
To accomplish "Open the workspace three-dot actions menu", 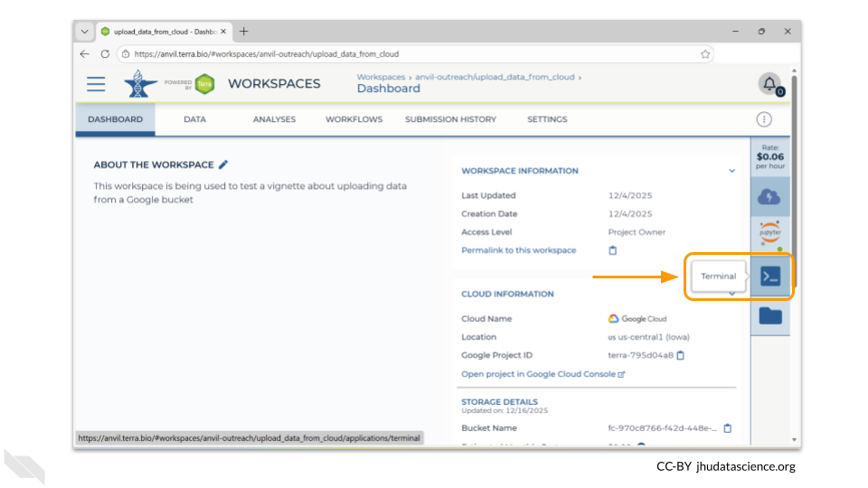I will 764,119.
